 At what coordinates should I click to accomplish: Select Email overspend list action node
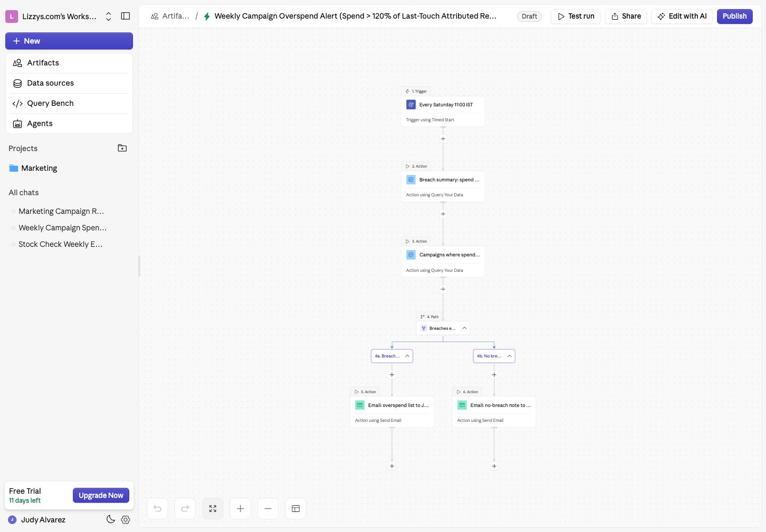click(x=392, y=412)
